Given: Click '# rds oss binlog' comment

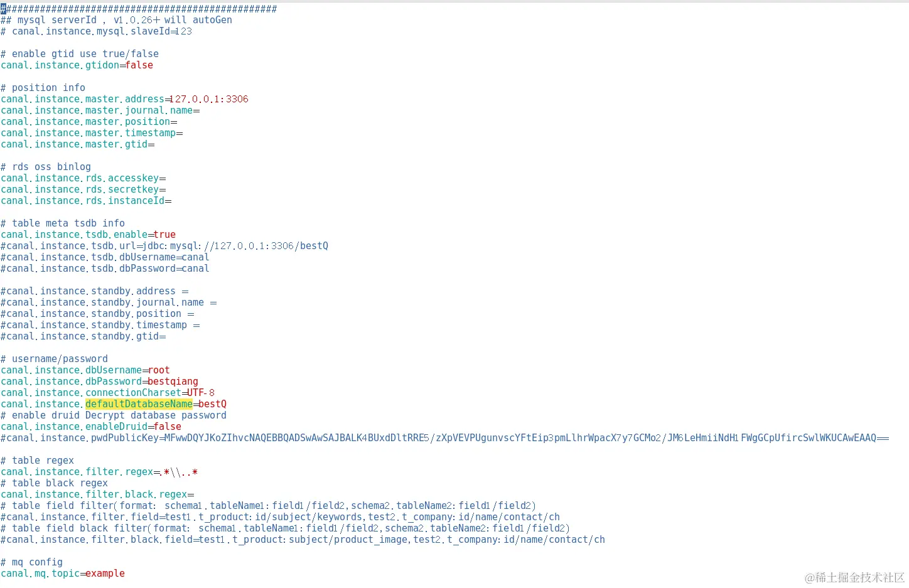Looking at the screenshot, I should pos(46,167).
